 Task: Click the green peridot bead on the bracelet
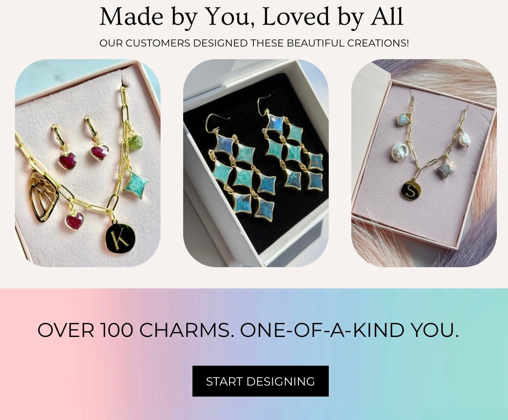pyautogui.click(x=136, y=142)
